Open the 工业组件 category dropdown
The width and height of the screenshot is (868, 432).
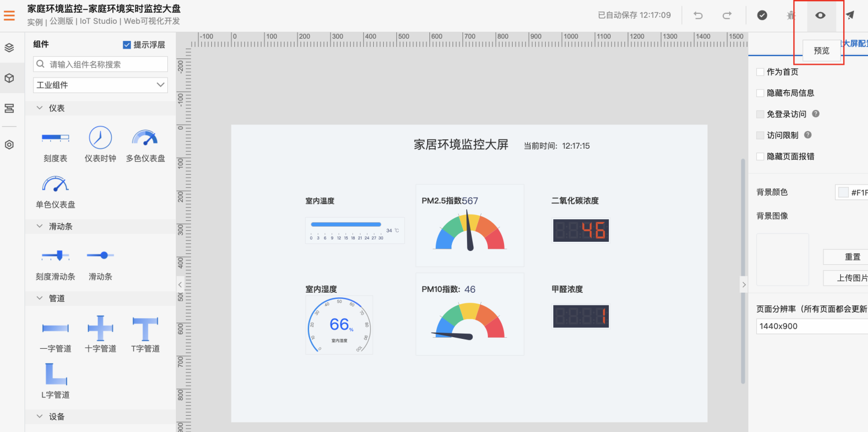pyautogui.click(x=100, y=85)
